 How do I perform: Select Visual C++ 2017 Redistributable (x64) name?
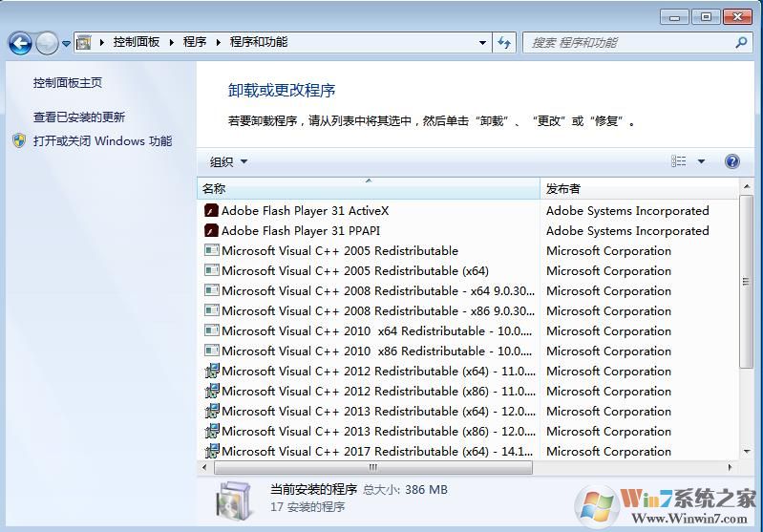(377, 451)
